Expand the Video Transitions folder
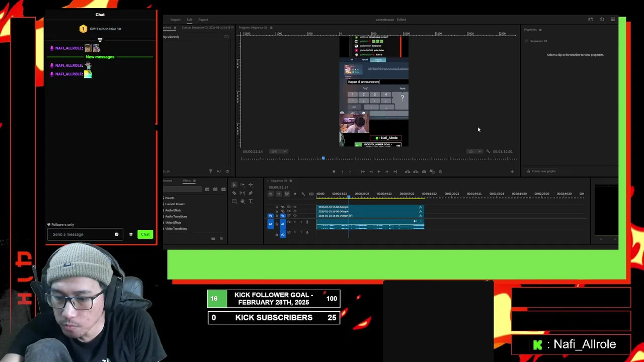 click(x=176, y=228)
